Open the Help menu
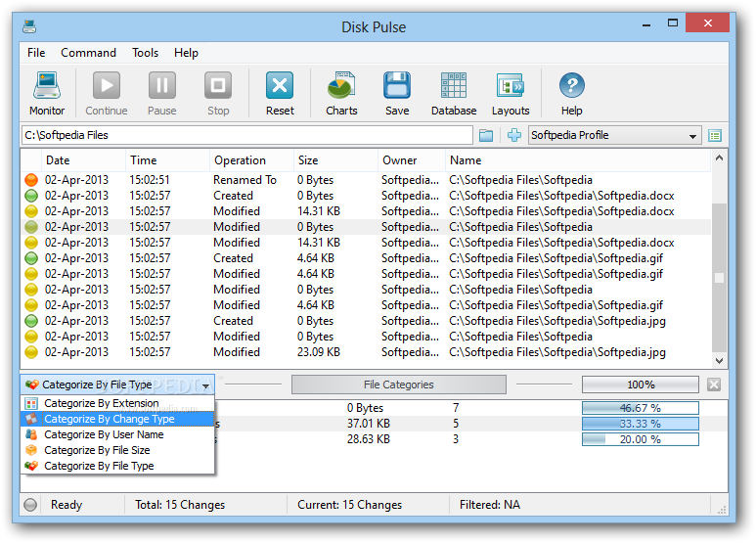The height and width of the screenshot is (543, 756). point(186,53)
